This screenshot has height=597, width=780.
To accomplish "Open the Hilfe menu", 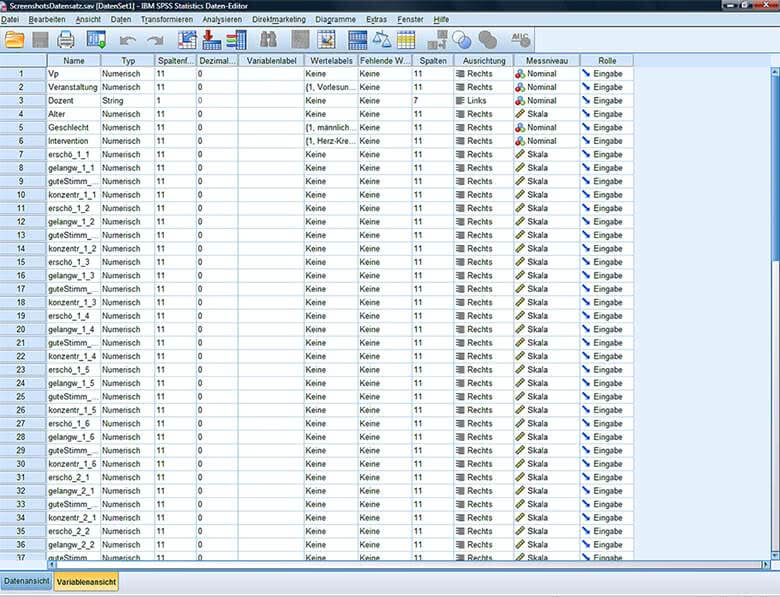I will [441, 19].
